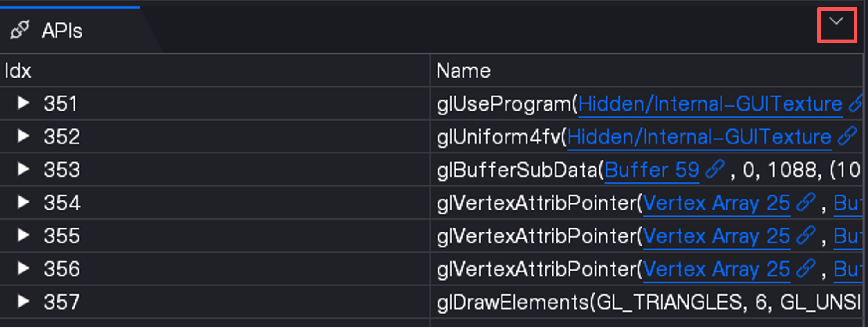Click link icon after GUITexture in row 352
The image size is (868, 328).
point(847,137)
